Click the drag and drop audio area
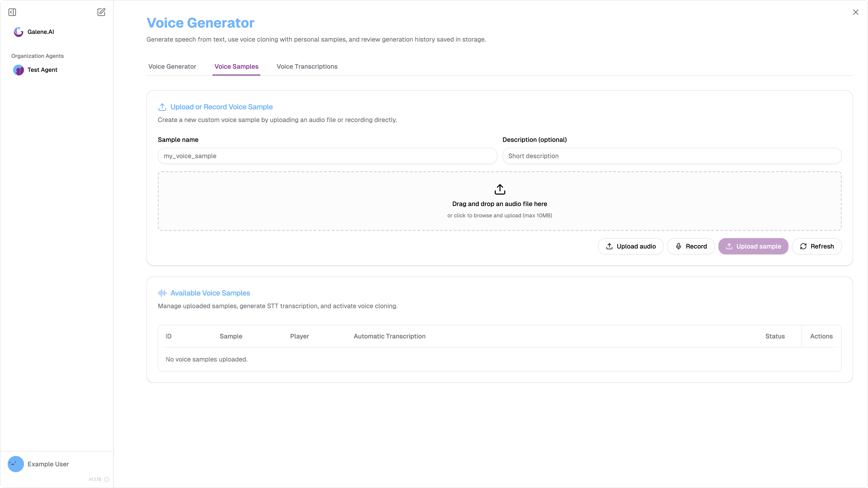 (x=500, y=201)
